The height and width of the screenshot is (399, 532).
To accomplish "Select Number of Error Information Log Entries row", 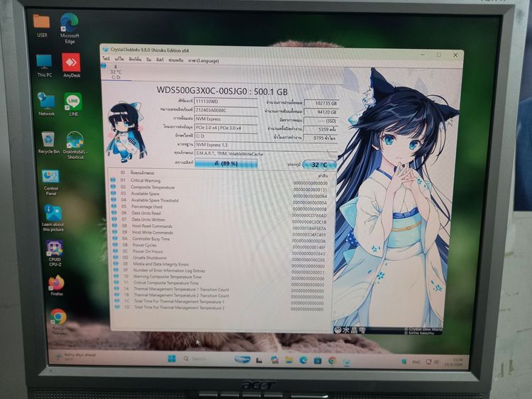I will click(220, 270).
